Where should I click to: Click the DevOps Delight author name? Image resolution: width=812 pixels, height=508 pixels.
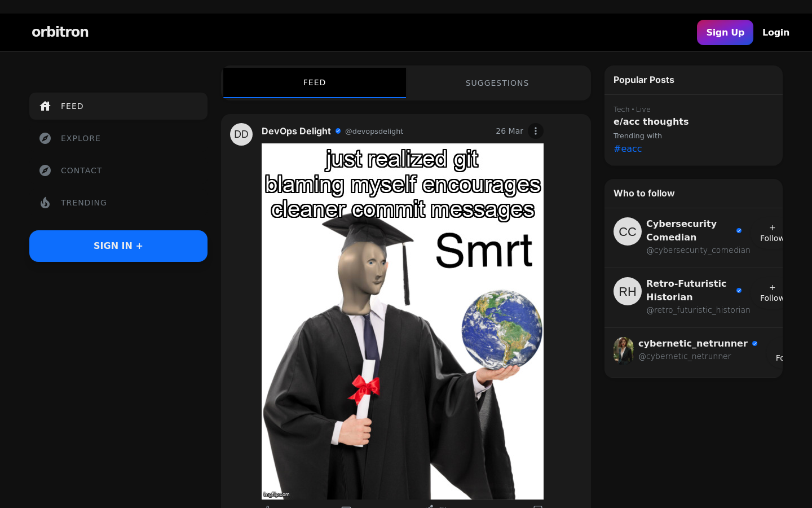[x=296, y=131]
